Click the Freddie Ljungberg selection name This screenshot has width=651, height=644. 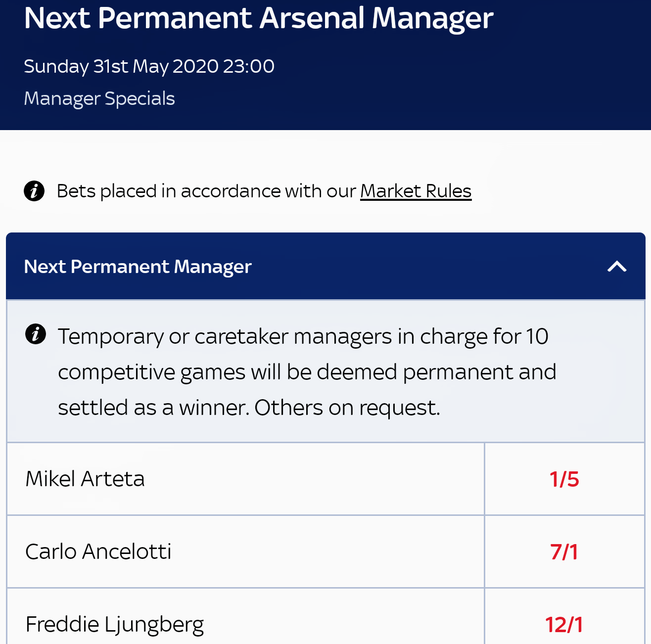(x=114, y=625)
